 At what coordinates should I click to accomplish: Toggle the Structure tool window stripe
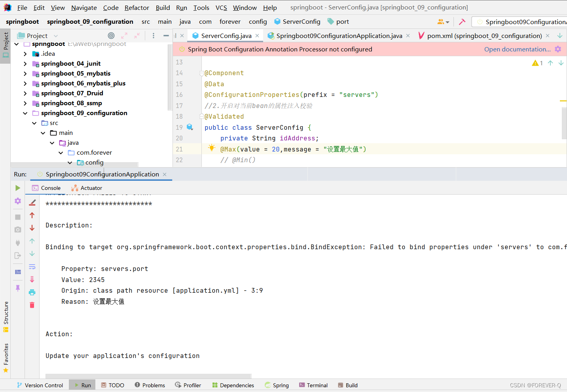click(x=6, y=314)
